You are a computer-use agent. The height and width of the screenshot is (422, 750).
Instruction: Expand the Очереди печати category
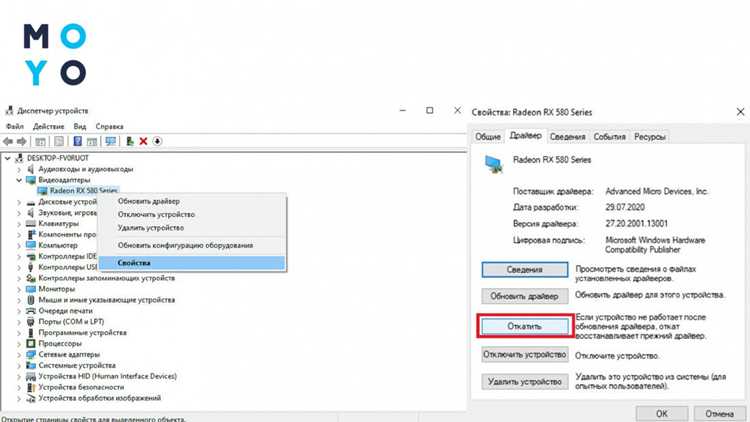coord(19,311)
